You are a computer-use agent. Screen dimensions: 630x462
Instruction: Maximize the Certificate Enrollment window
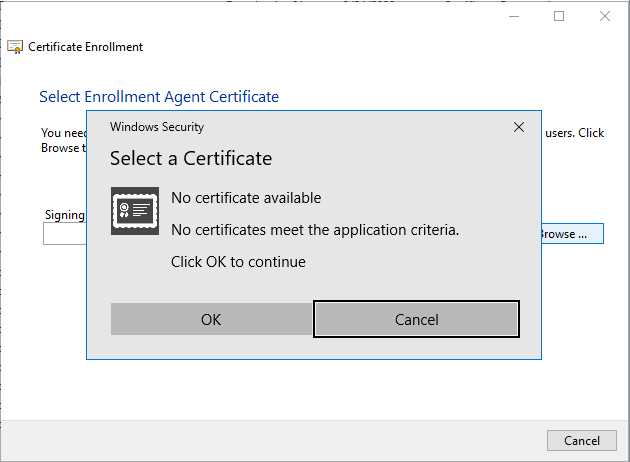coord(559,16)
